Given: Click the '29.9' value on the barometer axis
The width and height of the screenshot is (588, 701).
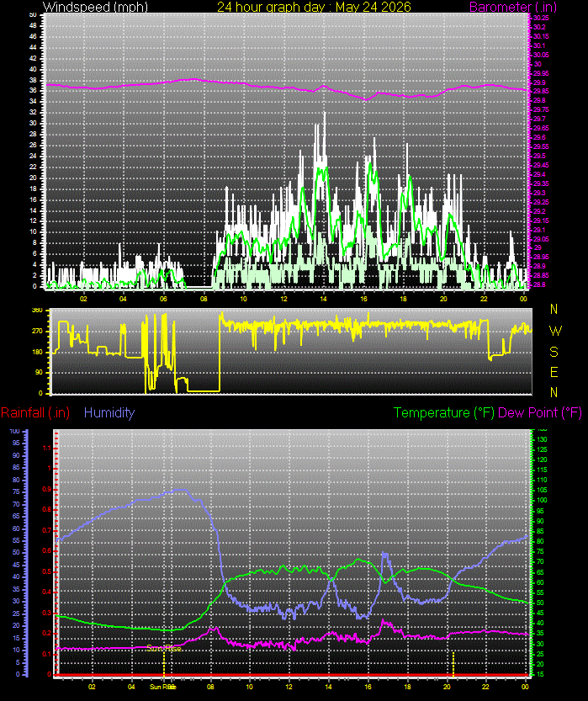Looking at the screenshot, I should point(539,82).
